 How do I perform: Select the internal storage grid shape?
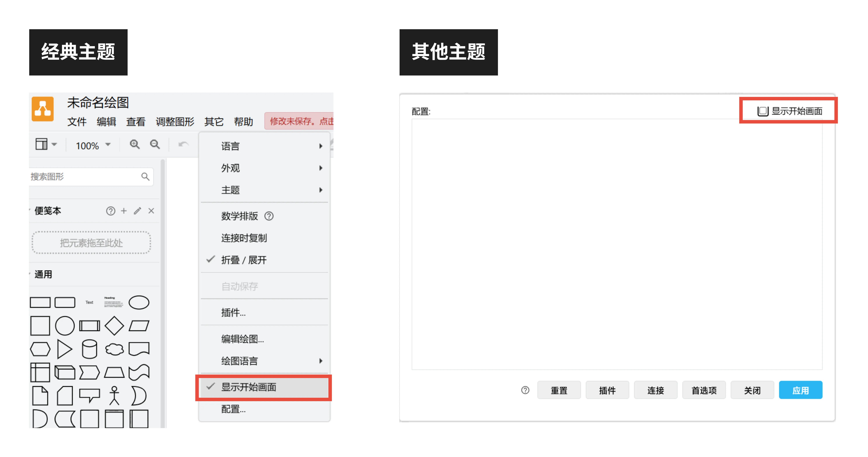(40, 373)
